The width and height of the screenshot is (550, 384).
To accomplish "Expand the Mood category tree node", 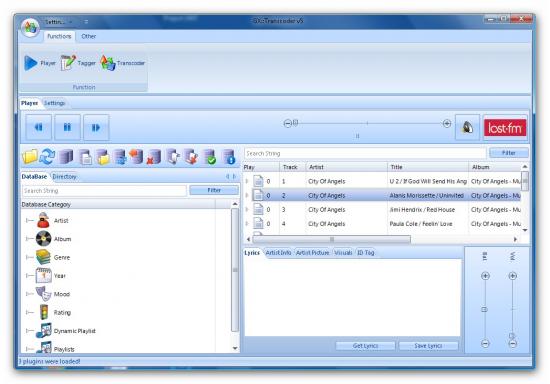I will [x=27, y=294].
